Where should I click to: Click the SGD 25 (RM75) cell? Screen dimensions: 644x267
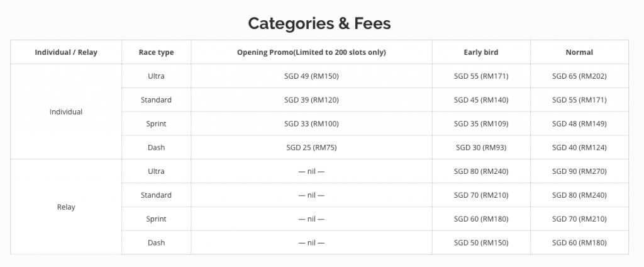pos(311,147)
